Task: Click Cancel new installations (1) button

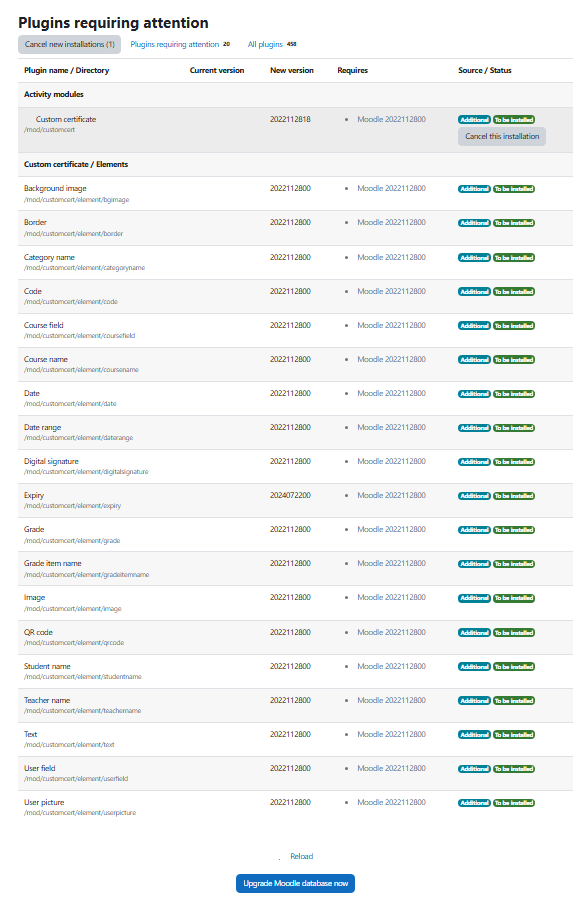Action: pos(69,44)
